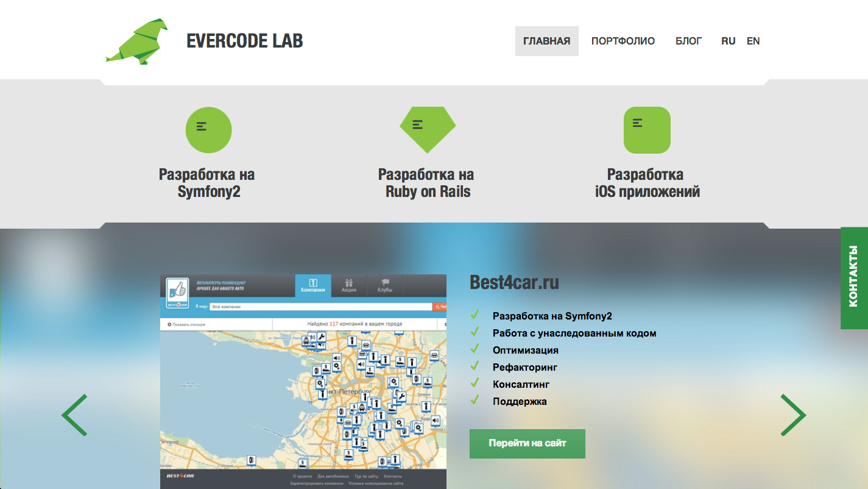Open the ПОРТФОЛИО menu item

(623, 41)
